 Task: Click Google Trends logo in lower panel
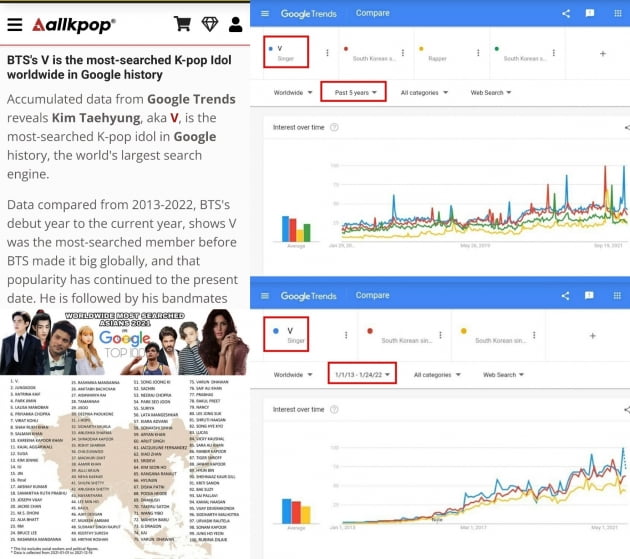pos(308,296)
